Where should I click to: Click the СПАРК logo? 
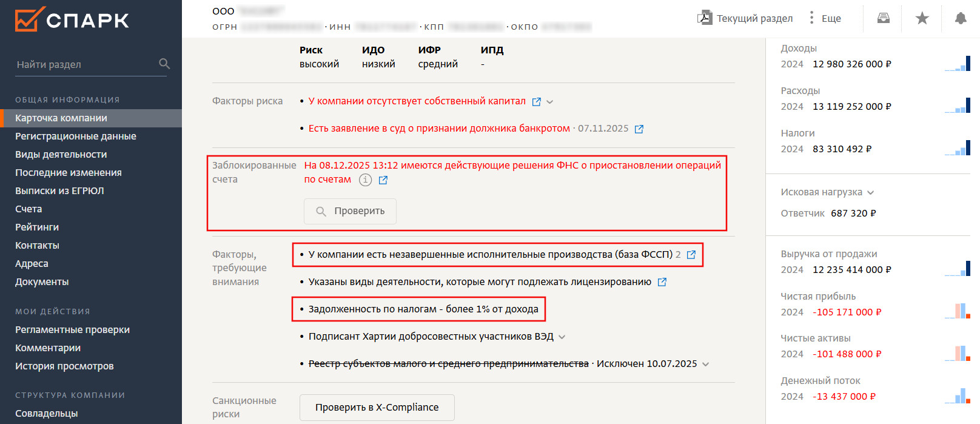(x=72, y=19)
